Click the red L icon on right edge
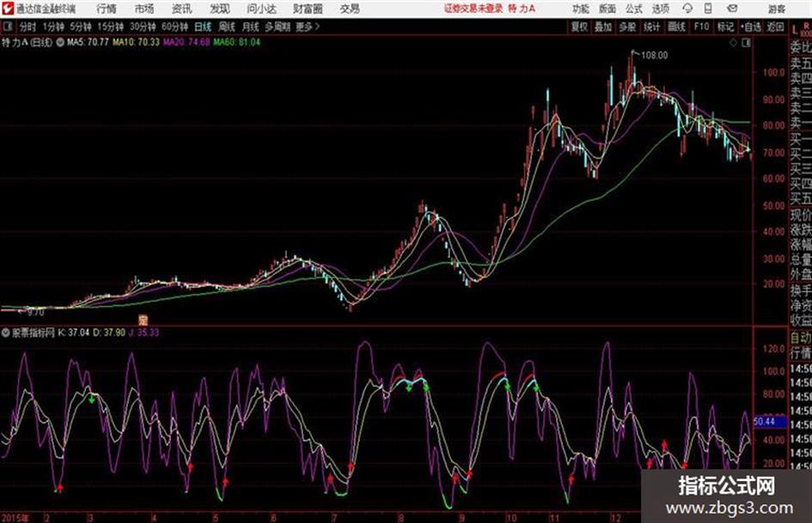 click(795, 29)
